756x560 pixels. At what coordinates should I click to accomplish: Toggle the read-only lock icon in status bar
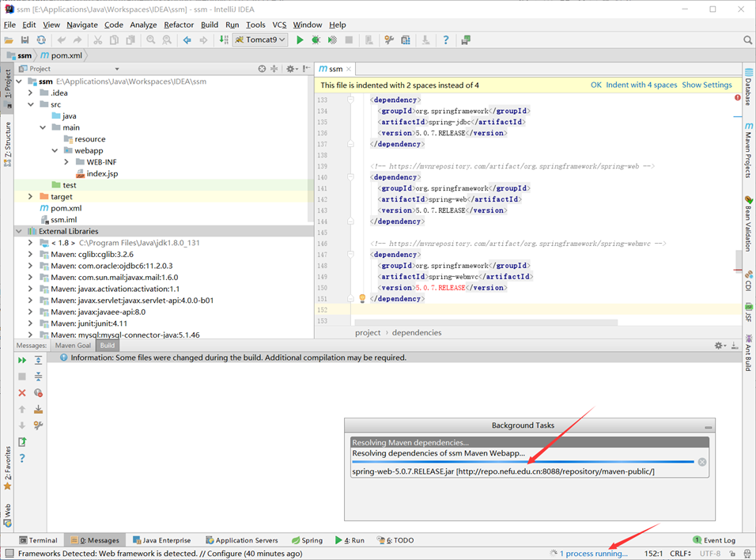(x=732, y=553)
